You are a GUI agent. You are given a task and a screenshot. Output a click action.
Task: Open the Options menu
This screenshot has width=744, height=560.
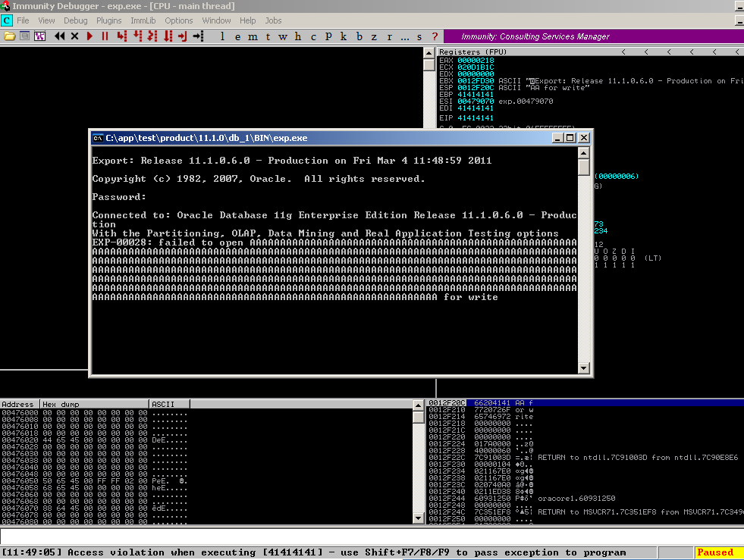pos(179,20)
